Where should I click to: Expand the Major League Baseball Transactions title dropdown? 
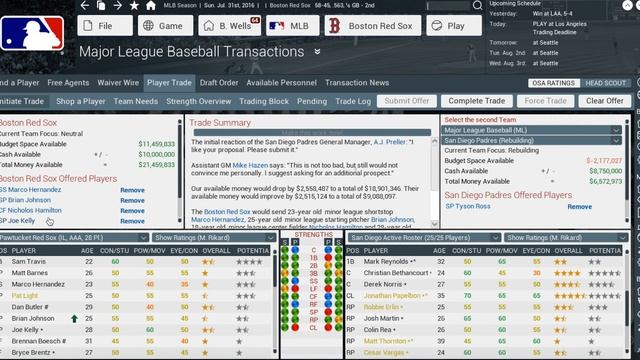[317, 52]
